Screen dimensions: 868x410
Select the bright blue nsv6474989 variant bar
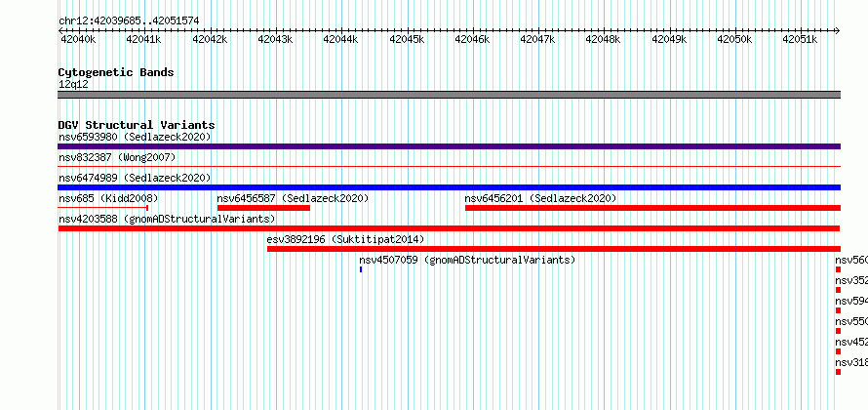449,187
